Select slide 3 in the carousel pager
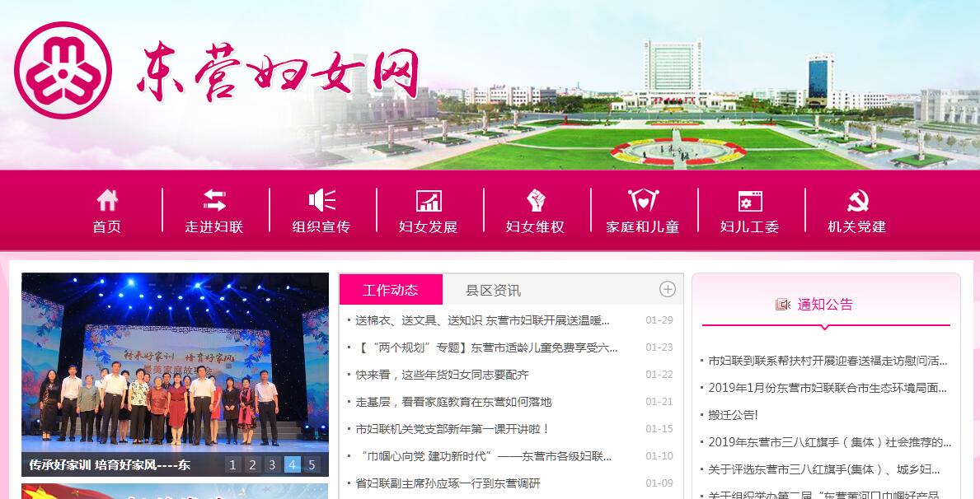Viewport: 980px width, 499px height. pyautogui.click(x=272, y=464)
